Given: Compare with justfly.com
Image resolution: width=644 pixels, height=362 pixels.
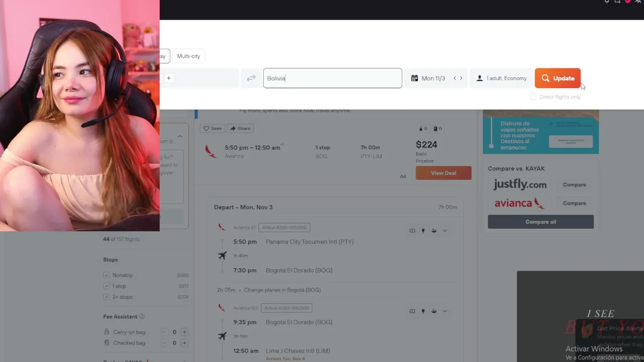Looking at the screenshot, I should [x=574, y=185].
